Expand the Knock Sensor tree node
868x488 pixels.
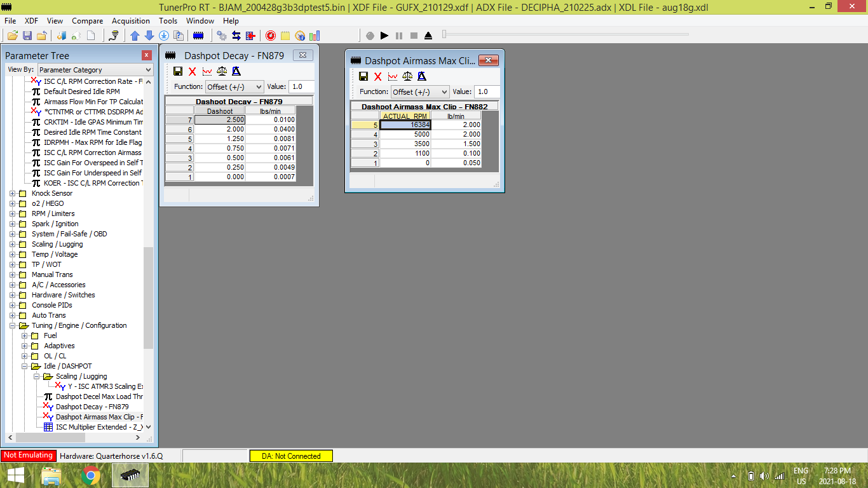[13, 193]
